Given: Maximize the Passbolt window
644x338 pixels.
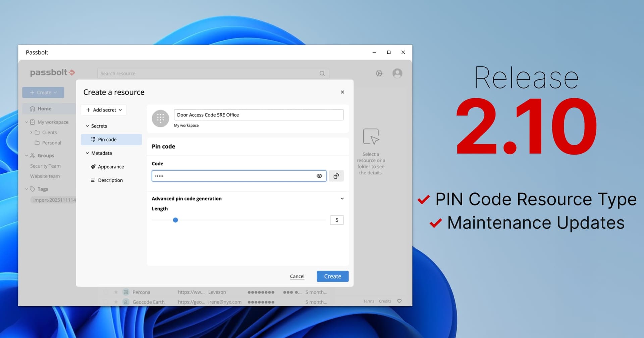Looking at the screenshot, I should point(389,52).
